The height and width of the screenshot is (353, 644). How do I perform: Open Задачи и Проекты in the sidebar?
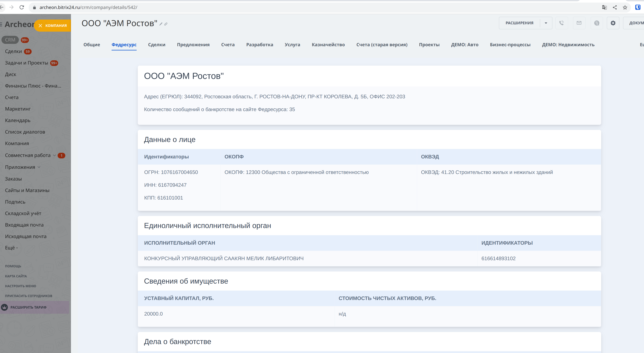pyautogui.click(x=27, y=63)
